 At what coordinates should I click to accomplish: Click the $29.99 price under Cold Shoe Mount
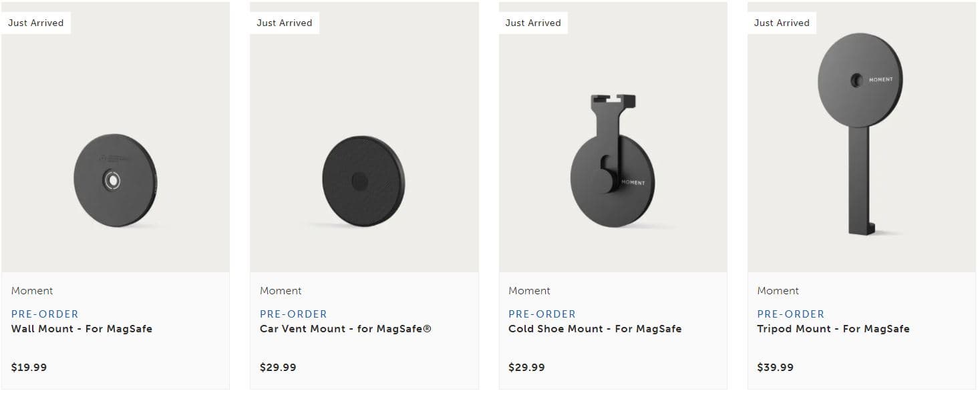click(526, 367)
